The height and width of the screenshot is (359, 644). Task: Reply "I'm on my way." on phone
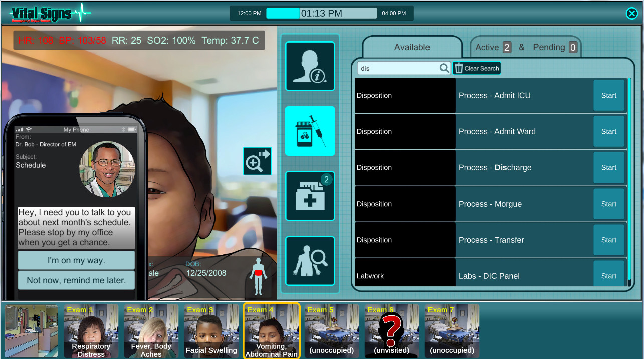coord(76,260)
